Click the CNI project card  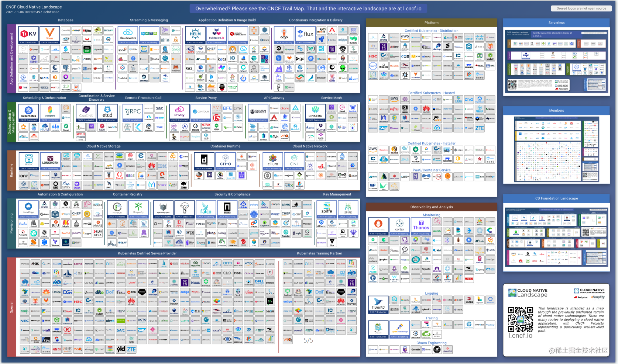(x=294, y=161)
